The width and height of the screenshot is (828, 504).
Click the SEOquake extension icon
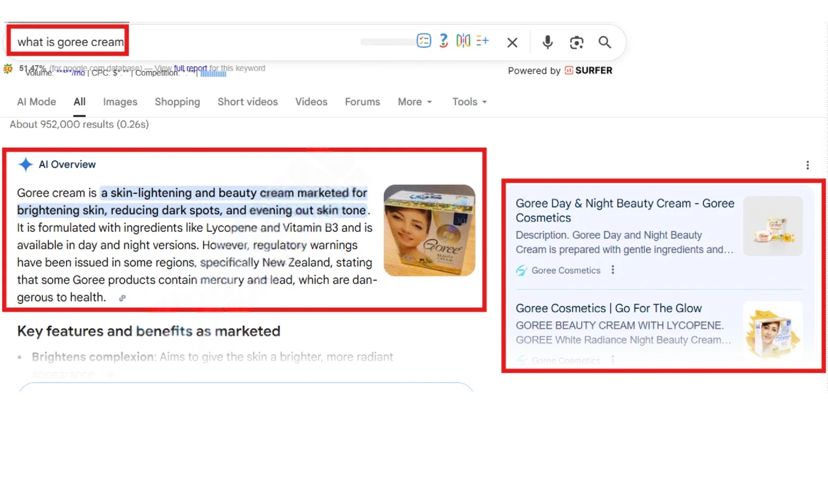(x=8, y=69)
